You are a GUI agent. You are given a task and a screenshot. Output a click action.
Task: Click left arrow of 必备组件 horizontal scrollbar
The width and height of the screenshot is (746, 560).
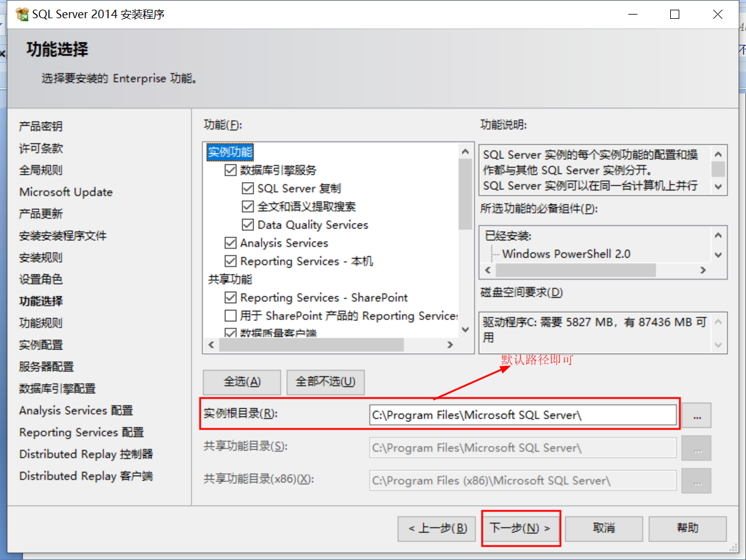point(489,270)
